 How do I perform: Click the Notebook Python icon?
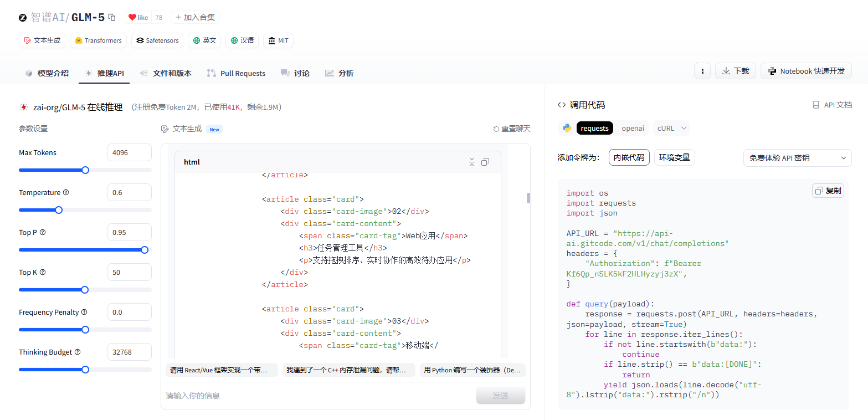772,71
